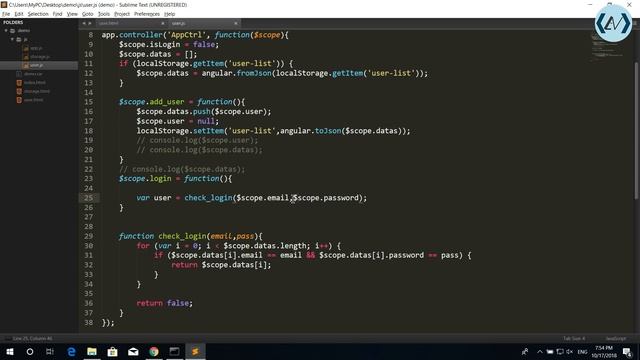
Task: Open the Goto menu
Action: (x=87, y=14)
